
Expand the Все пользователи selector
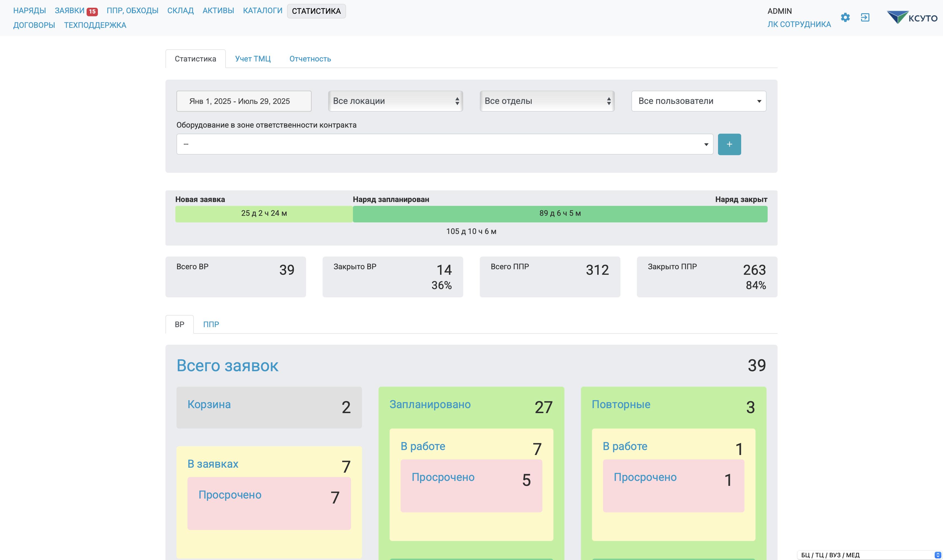click(698, 101)
